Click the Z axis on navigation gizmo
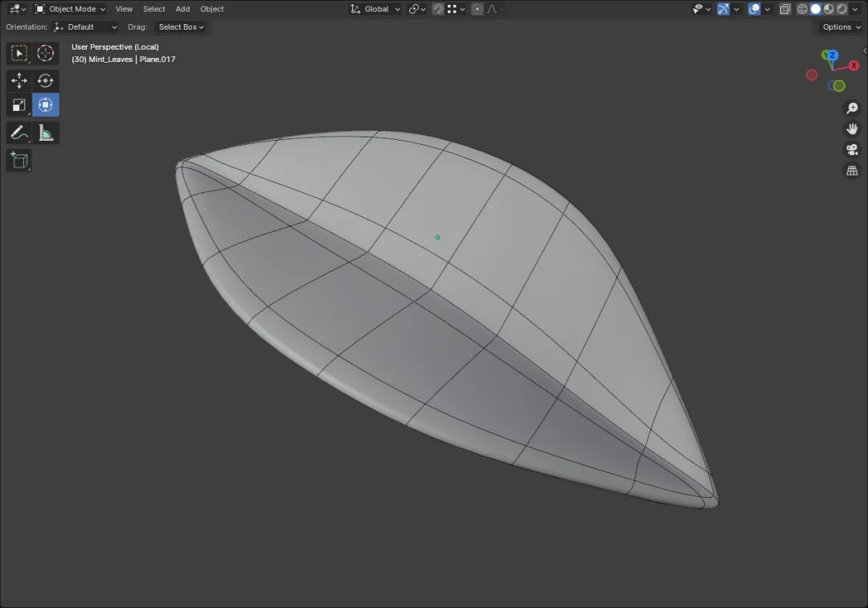Viewport: 868px width, 608px height. (x=832, y=55)
